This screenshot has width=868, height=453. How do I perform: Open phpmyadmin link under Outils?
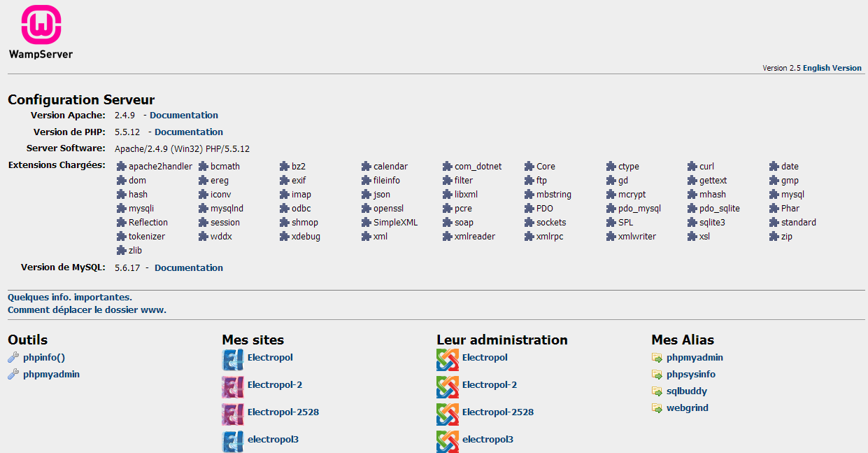pos(51,375)
